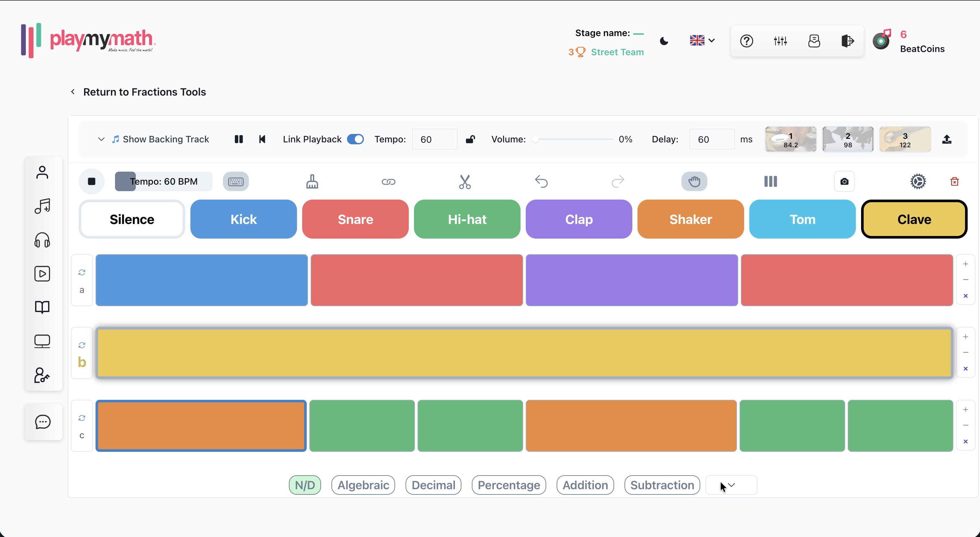Toggle the Link Playback switch
980x537 pixels.
pyautogui.click(x=355, y=139)
